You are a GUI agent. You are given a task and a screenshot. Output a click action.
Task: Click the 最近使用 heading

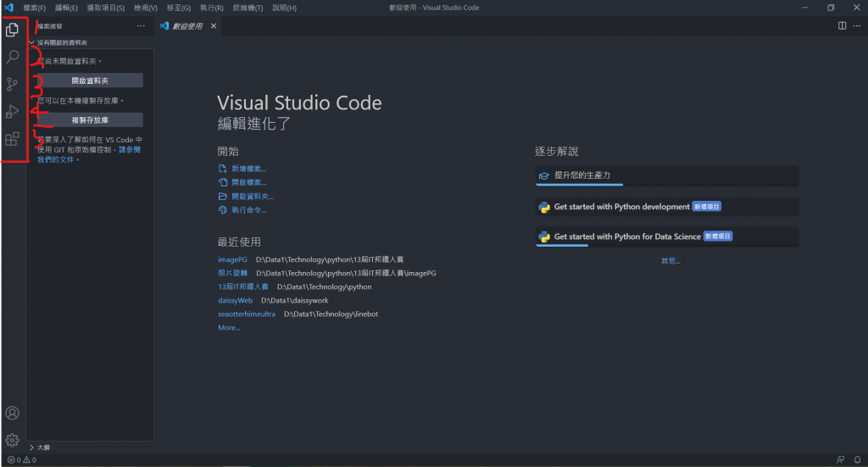tap(239, 242)
